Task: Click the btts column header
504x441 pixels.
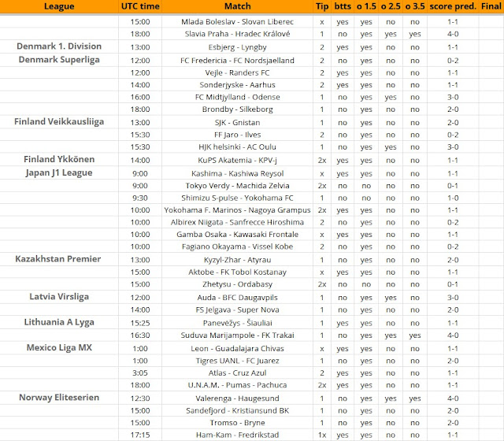Action: pos(343,6)
